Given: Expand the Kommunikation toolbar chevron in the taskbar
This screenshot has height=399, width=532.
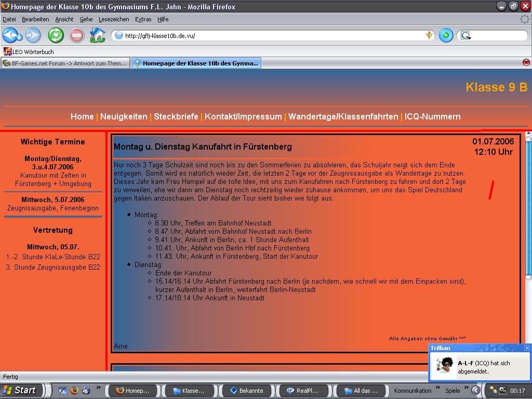Looking at the screenshot, I should tap(437, 388).
